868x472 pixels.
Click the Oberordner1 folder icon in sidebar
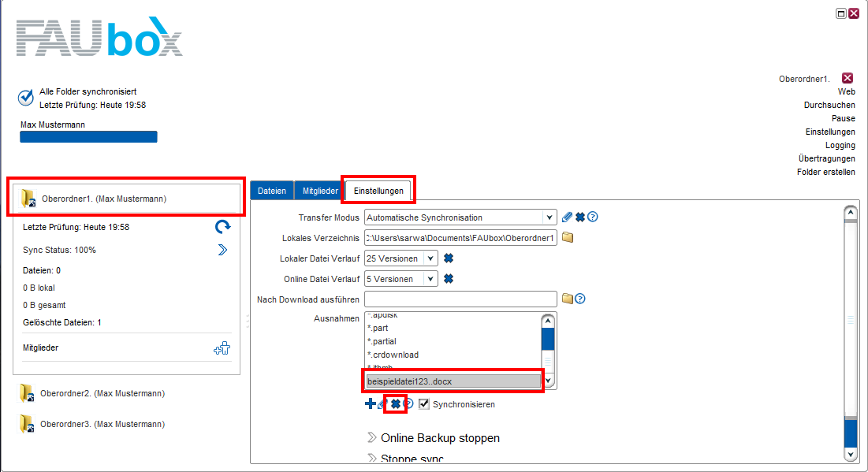[x=28, y=198]
